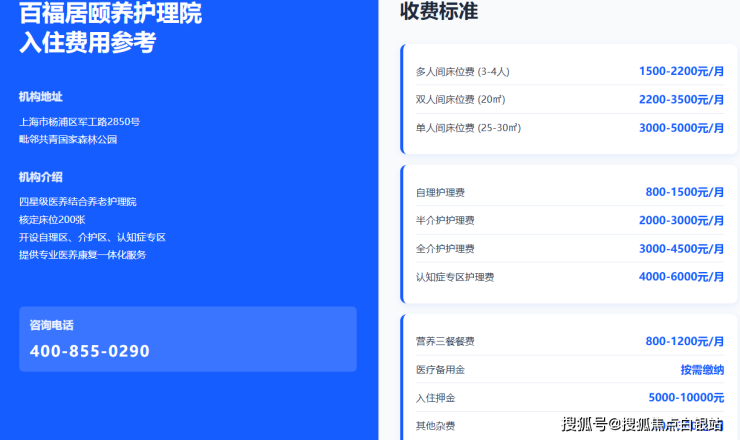Click the row label 双人间床位费 (20㎡)
740x440 pixels.
tap(460, 100)
